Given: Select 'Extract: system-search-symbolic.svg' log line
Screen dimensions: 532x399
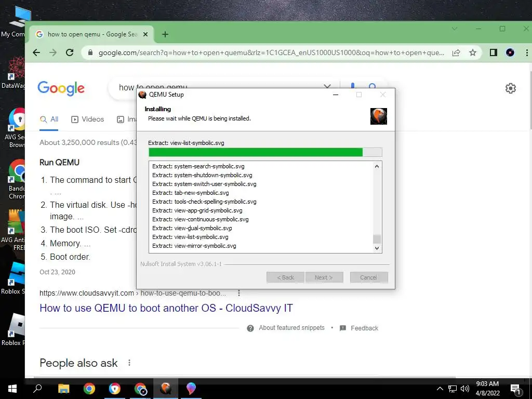Looking at the screenshot, I should pyautogui.click(x=198, y=166).
